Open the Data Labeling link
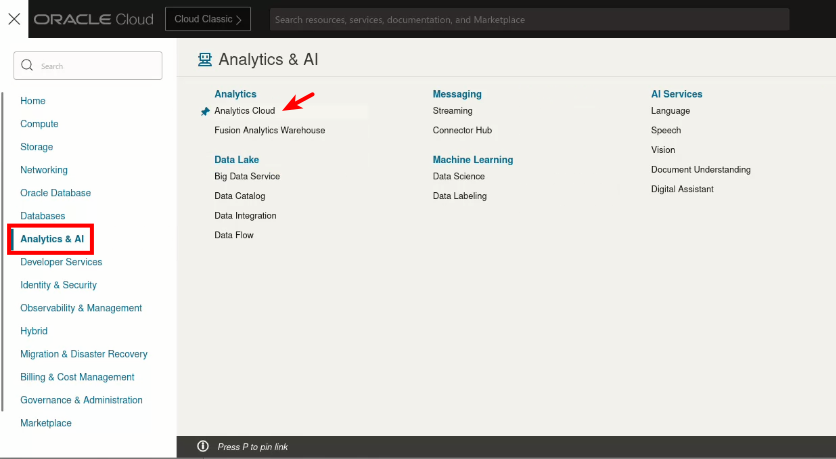Image resolution: width=836 pixels, height=459 pixels. point(460,196)
